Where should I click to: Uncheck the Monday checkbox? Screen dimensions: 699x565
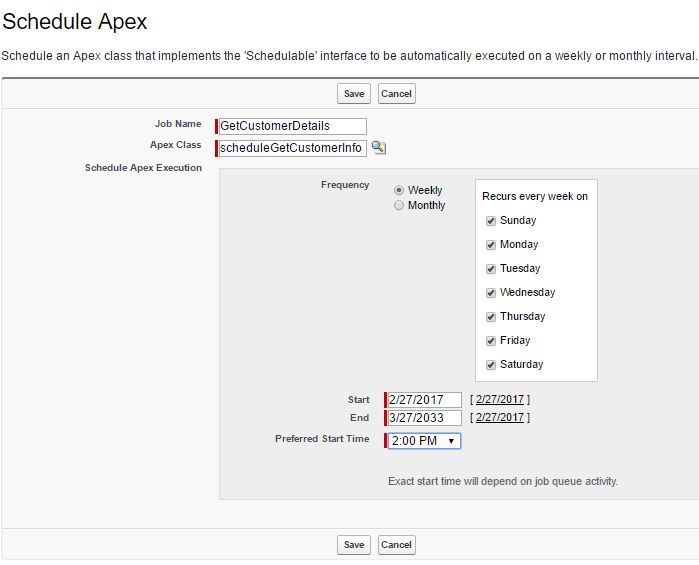coord(491,245)
